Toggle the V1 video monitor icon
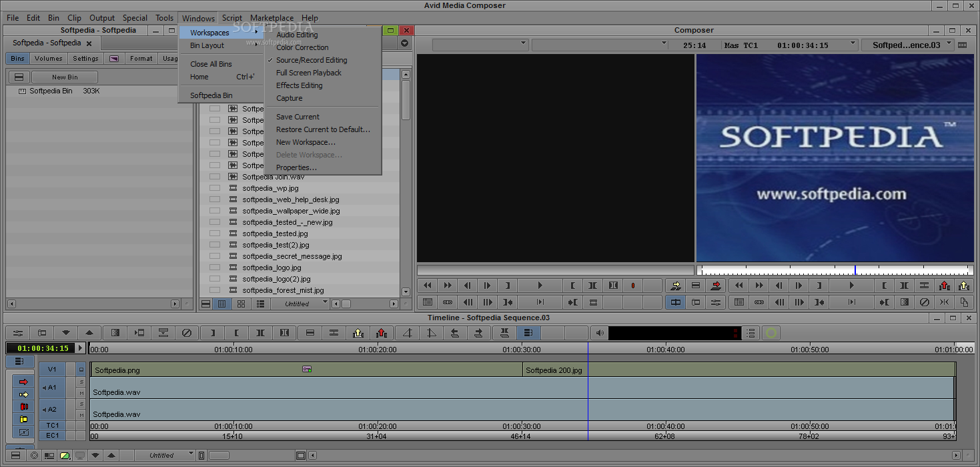Image resolution: width=980 pixels, height=467 pixels. (81, 369)
